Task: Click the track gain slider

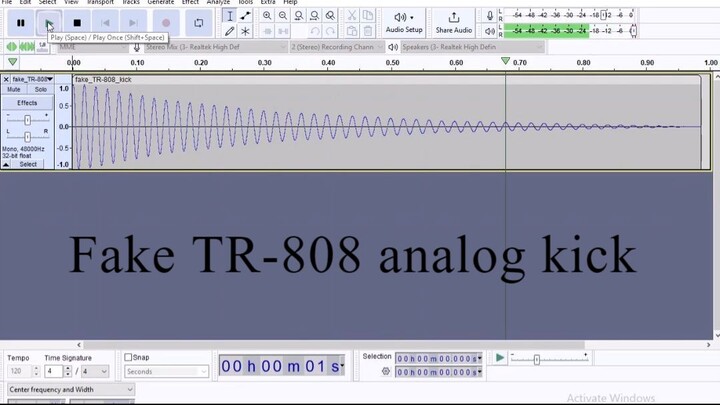Action: (x=27, y=119)
